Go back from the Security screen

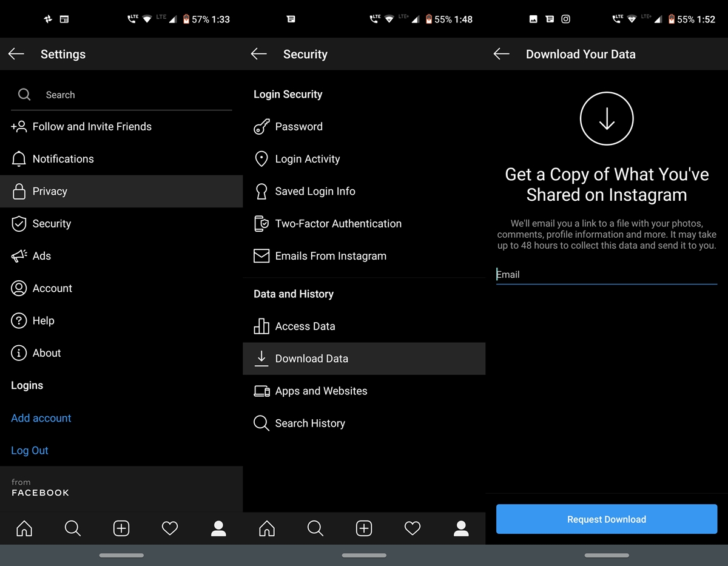pos(259,54)
